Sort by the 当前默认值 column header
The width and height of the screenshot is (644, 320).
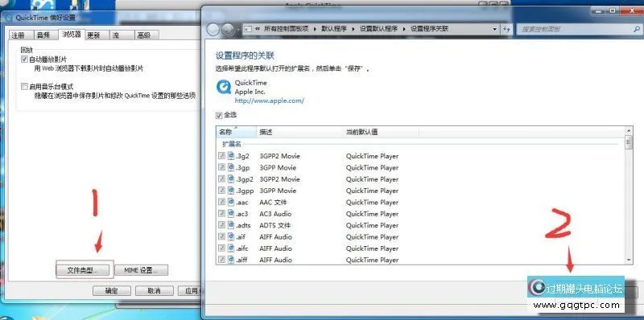click(381, 132)
